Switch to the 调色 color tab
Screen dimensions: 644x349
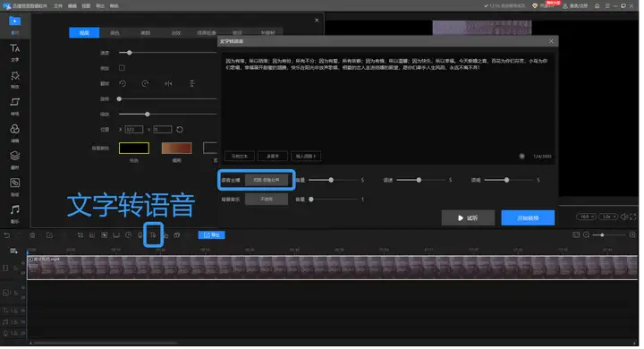(115, 33)
